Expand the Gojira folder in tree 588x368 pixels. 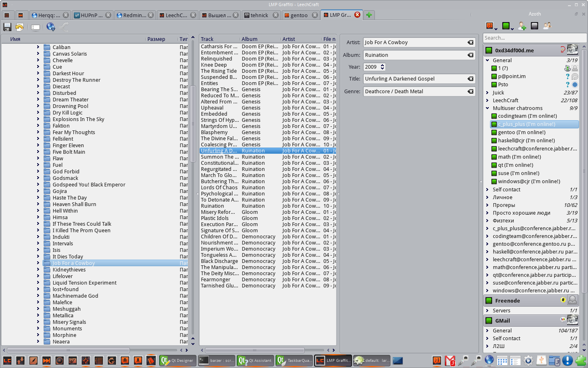38,191
